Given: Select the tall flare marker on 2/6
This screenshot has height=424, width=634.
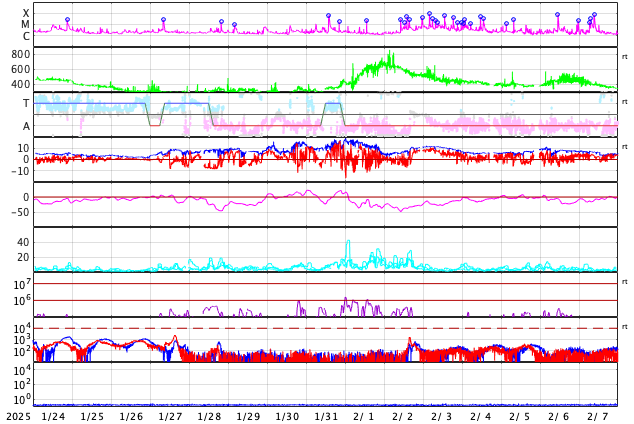Looking at the screenshot, I should click(557, 15).
